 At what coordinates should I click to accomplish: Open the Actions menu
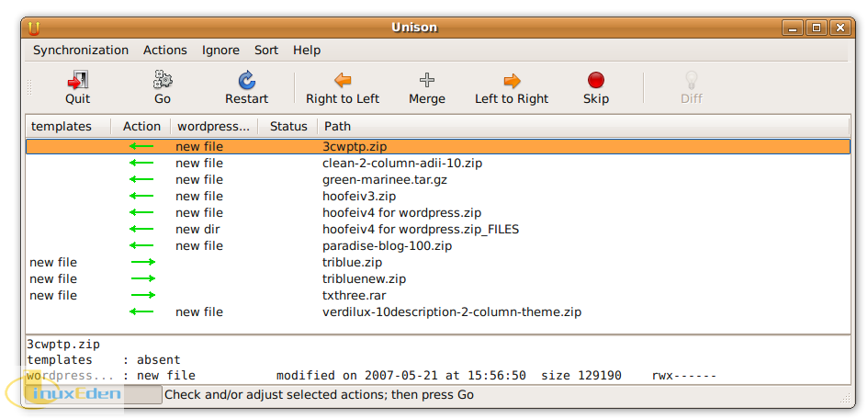pos(165,51)
